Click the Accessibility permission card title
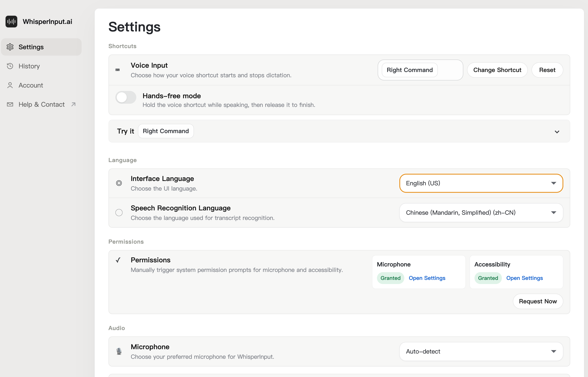The image size is (588, 377). (492, 264)
